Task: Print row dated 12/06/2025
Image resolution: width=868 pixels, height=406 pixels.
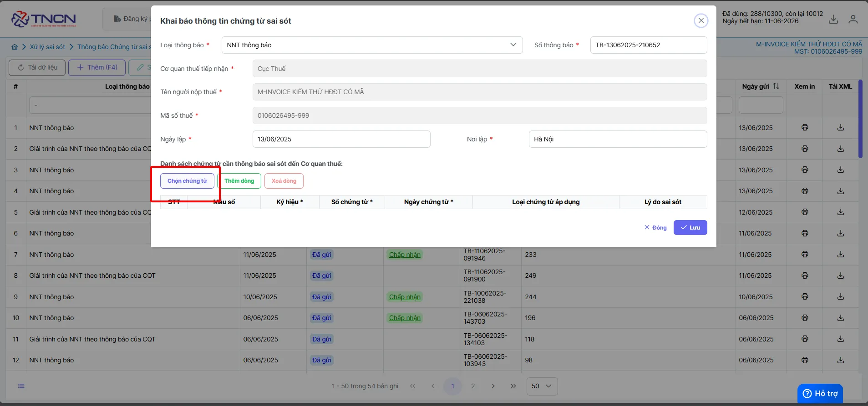Action: pyautogui.click(x=805, y=212)
